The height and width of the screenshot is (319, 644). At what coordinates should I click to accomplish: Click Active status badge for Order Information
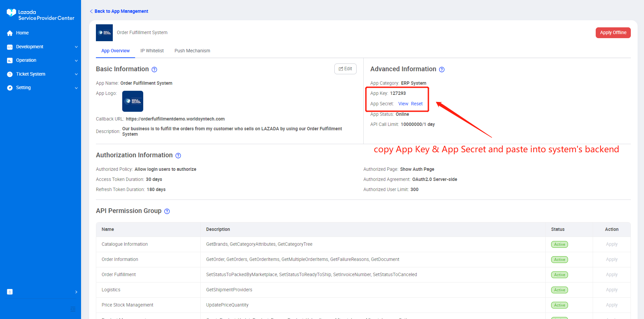coord(560,260)
